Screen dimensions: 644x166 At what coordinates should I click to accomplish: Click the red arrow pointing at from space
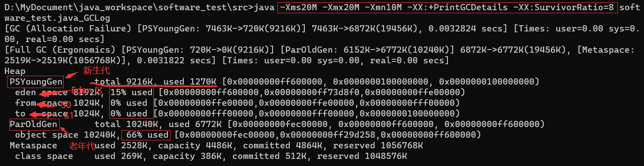click(x=48, y=104)
